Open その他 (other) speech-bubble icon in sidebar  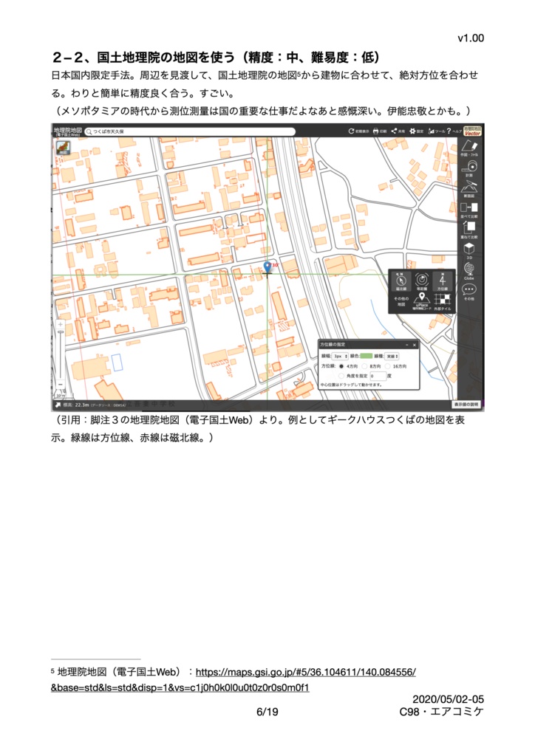coord(469,291)
